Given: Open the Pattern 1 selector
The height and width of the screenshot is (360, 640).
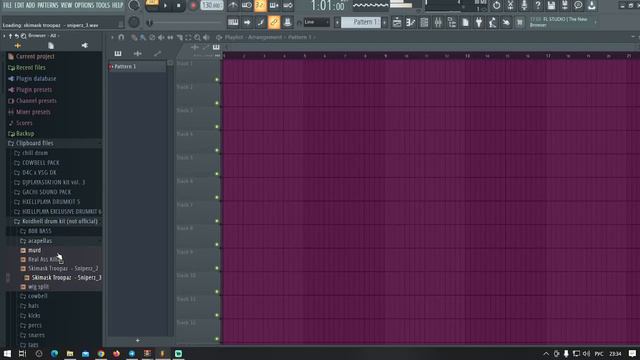Looking at the screenshot, I should (361, 22).
